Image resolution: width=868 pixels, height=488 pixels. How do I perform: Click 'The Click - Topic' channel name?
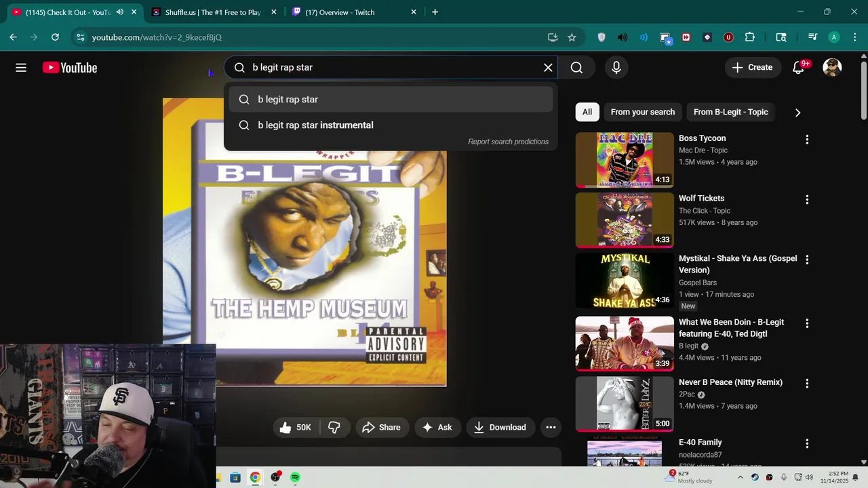(705, 211)
